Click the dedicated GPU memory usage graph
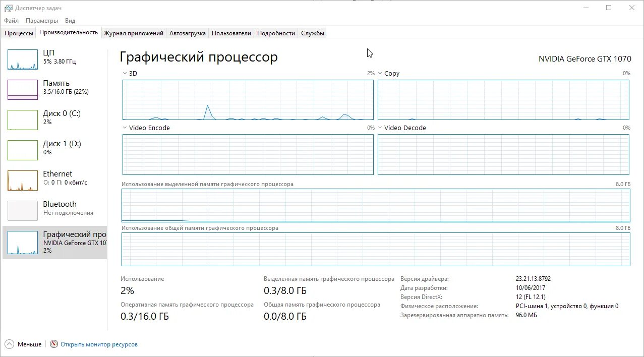This screenshot has height=357, width=644. tap(376, 205)
